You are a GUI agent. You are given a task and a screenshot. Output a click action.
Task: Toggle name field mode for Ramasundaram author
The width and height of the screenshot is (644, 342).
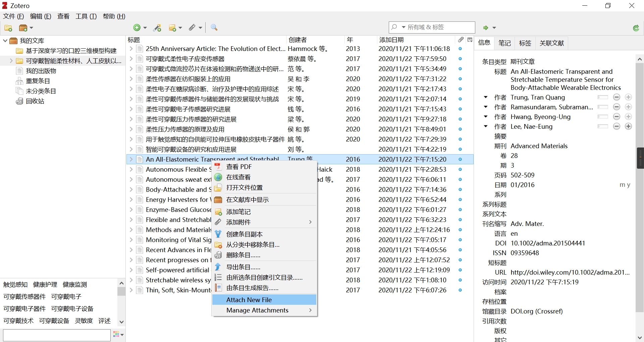603,107
